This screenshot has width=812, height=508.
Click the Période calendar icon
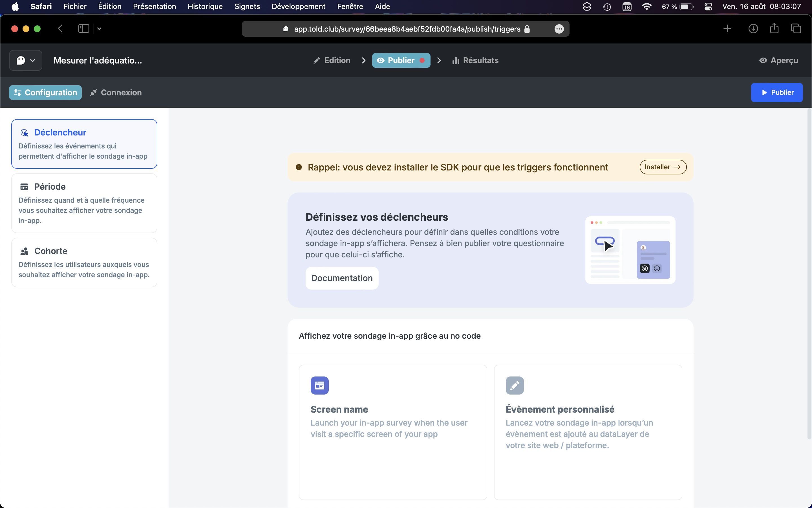click(x=24, y=187)
